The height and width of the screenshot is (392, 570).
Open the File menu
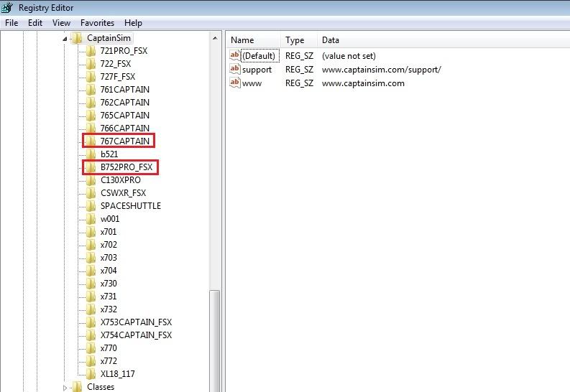click(12, 23)
